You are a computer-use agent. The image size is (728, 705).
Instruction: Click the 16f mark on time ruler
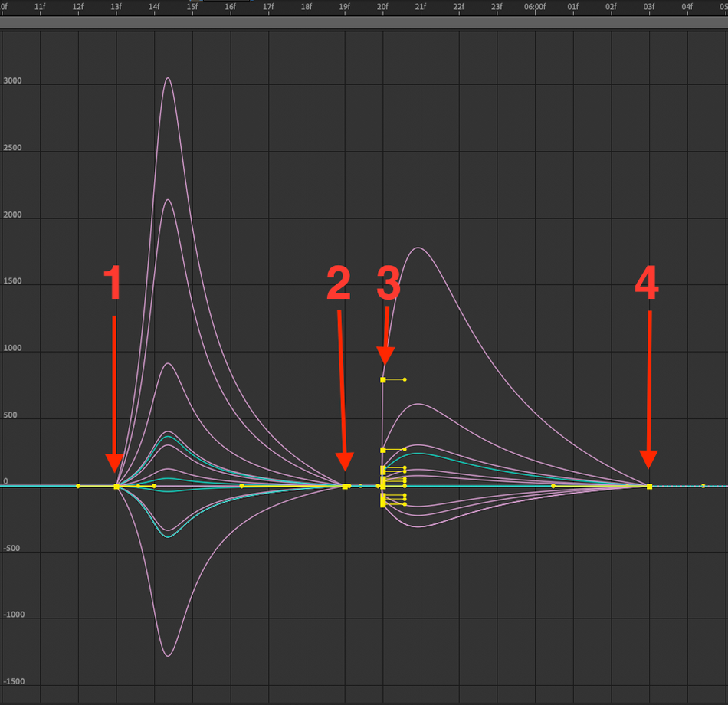[231, 7]
